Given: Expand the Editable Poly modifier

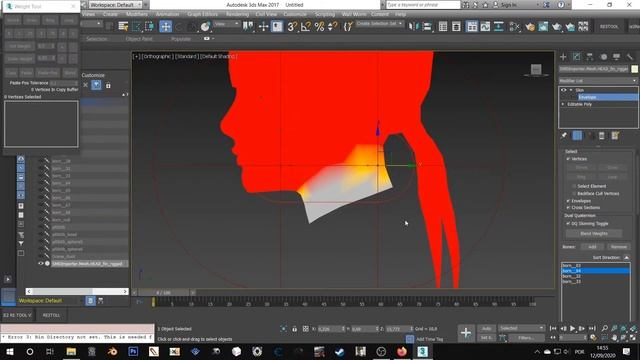Looking at the screenshot, I should point(563,104).
